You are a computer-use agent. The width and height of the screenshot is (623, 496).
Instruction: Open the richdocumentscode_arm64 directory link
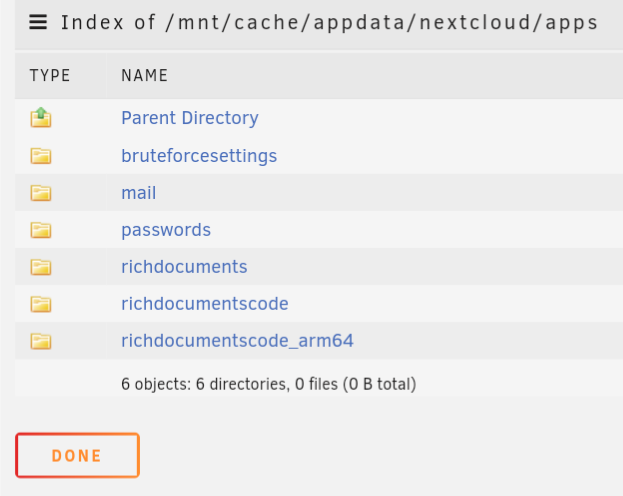237,341
